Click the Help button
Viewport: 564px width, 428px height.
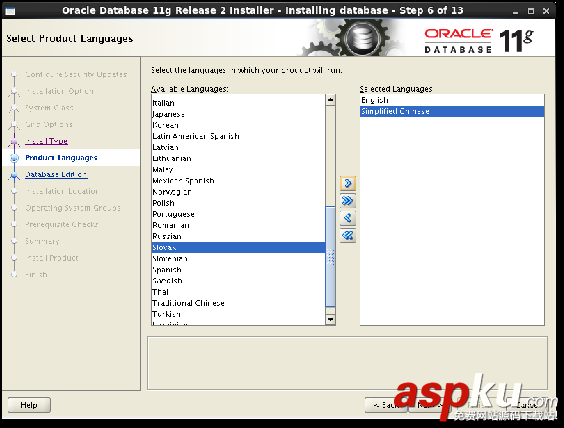tap(29, 405)
